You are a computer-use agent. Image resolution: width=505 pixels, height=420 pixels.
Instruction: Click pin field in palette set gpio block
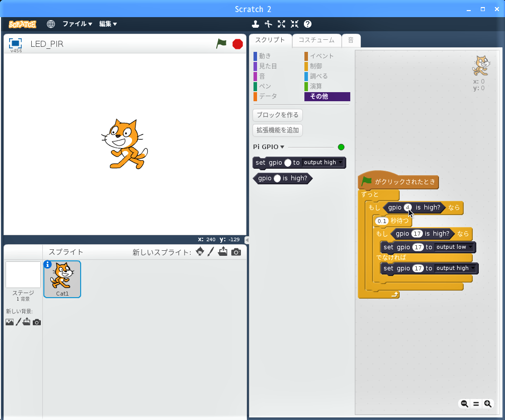coord(288,163)
